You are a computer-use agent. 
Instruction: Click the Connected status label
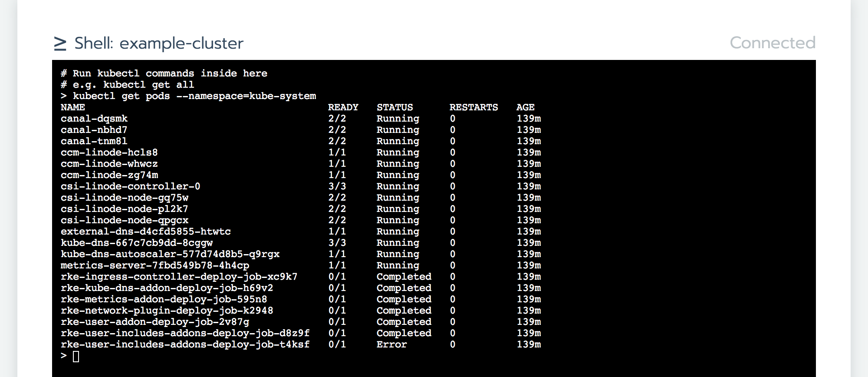772,43
